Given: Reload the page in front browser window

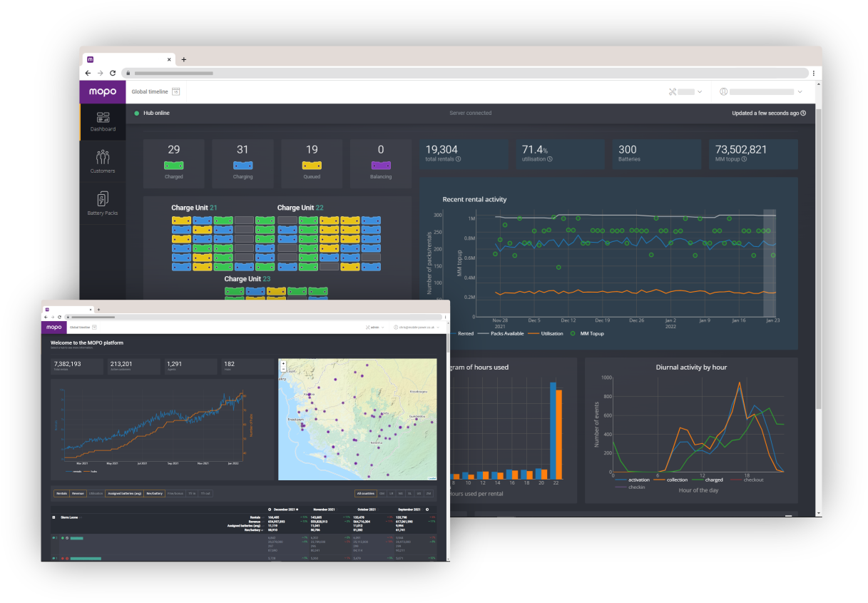Looking at the screenshot, I should click(x=59, y=317).
